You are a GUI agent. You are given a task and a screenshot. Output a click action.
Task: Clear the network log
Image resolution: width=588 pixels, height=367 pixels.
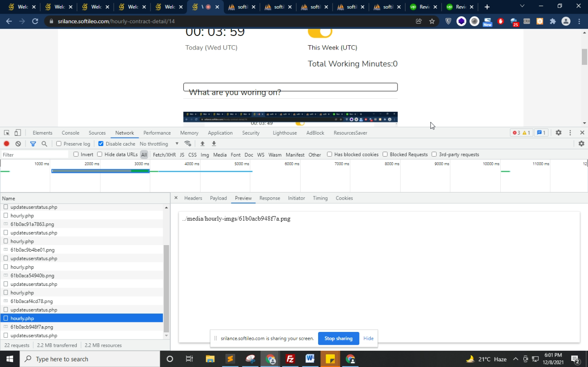point(18,144)
